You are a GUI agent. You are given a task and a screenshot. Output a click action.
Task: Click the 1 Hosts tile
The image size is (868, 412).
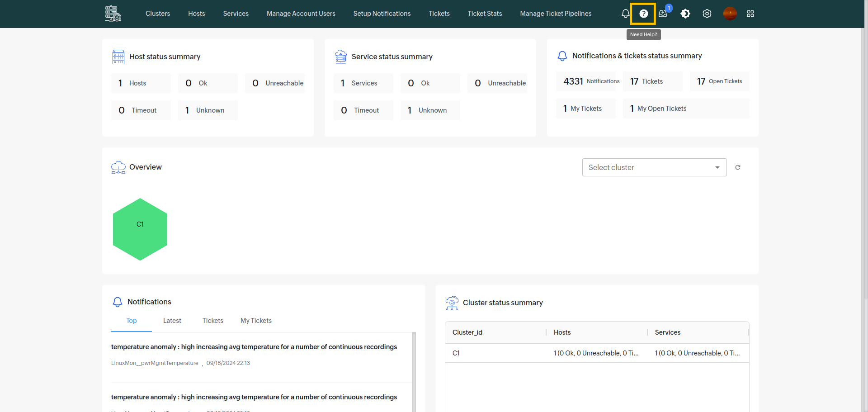pyautogui.click(x=141, y=83)
